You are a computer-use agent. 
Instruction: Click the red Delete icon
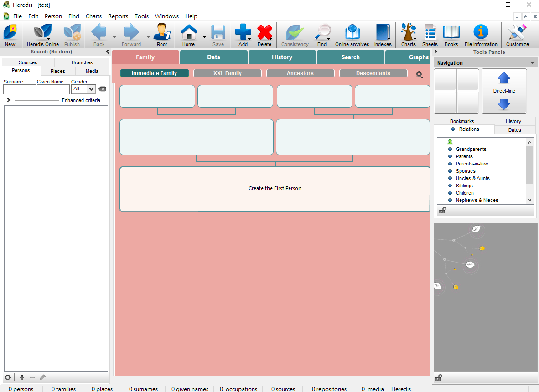264,33
